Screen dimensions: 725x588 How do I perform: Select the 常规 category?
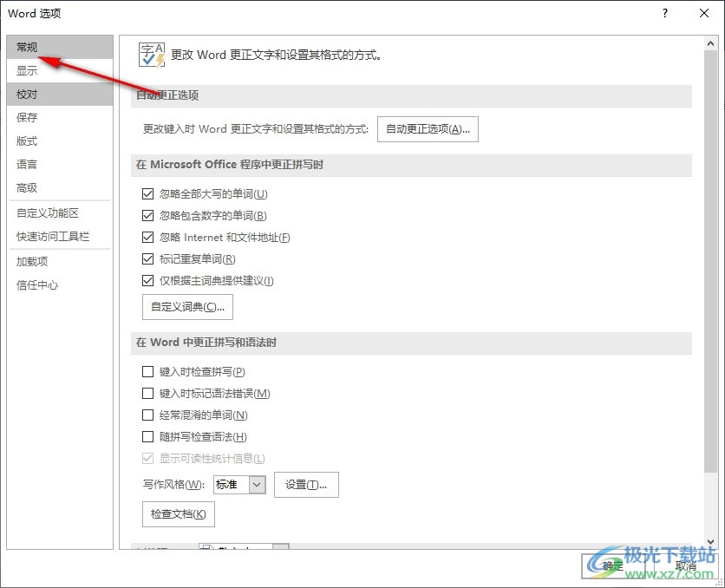(x=60, y=47)
